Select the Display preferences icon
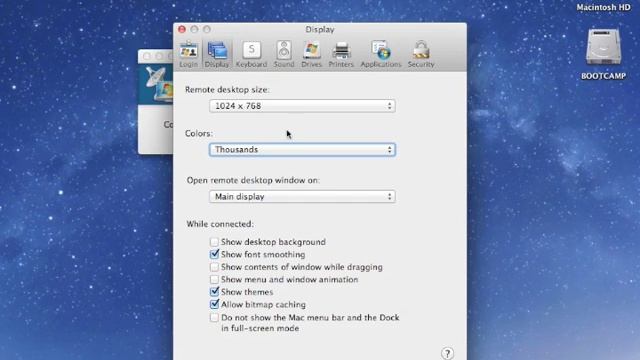640x360 pixels. pyautogui.click(x=217, y=54)
